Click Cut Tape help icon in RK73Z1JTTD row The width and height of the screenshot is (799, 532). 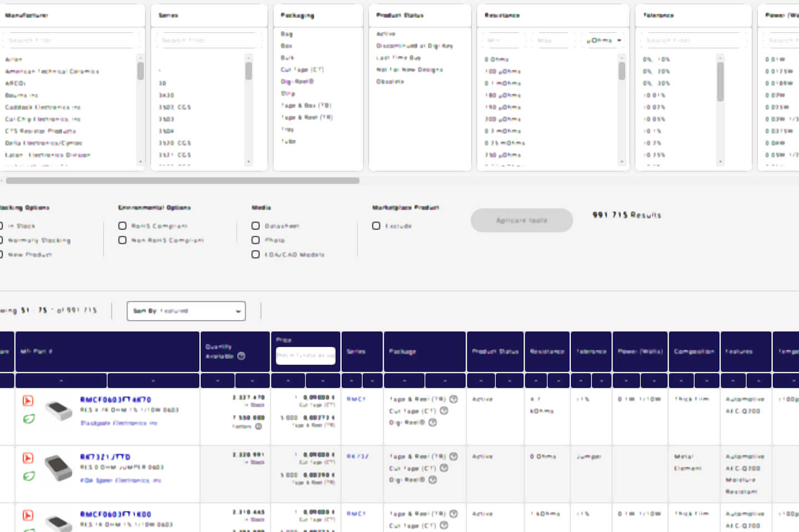444,468
